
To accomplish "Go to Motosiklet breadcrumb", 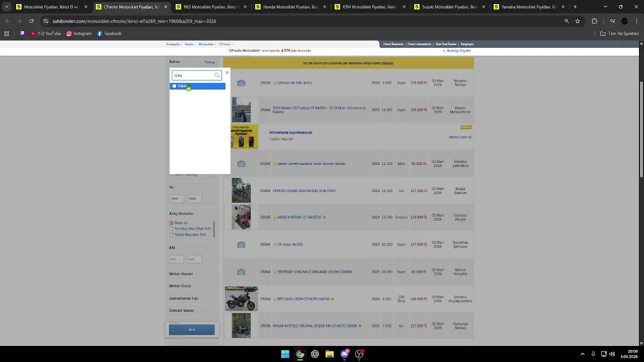I will (206, 44).
